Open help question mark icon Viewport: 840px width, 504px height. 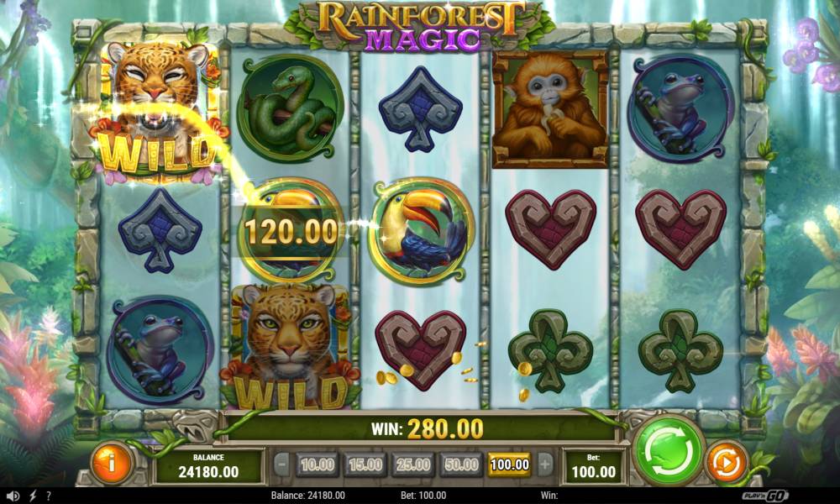tap(49, 496)
